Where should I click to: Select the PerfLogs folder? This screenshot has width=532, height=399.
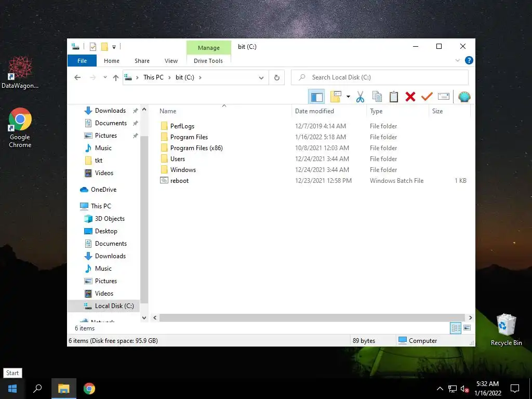[x=182, y=126]
